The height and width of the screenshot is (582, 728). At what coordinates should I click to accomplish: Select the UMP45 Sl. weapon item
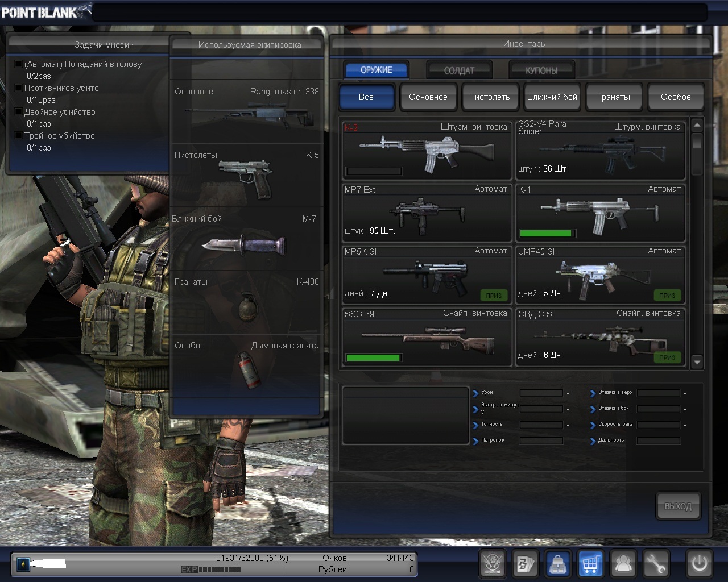[600, 275]
